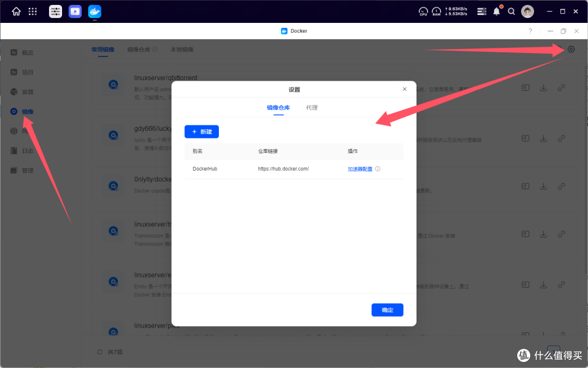Image resolution: width=588 pixels, height=368 pixels.
Task: Click the 别名 column header
Action: 198,152
